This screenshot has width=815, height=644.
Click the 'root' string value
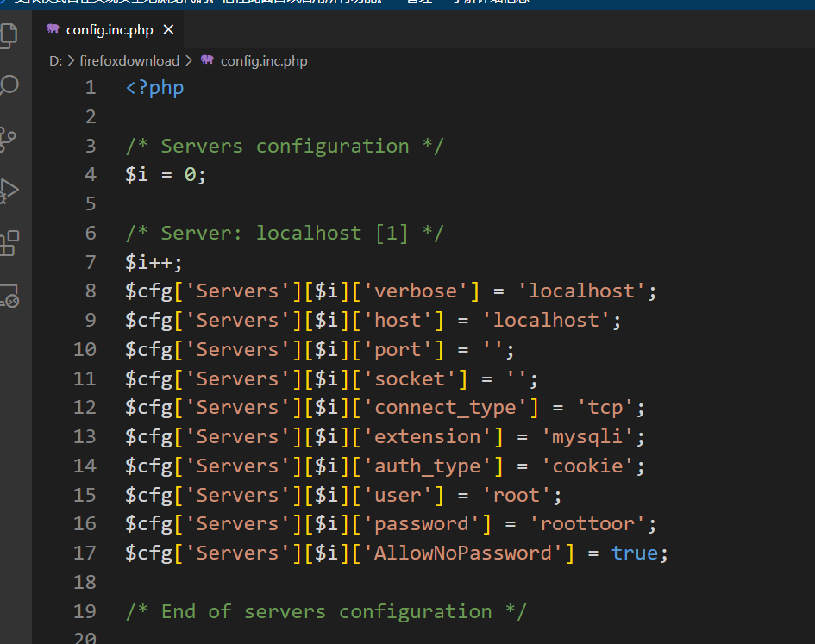coord(516,495)
